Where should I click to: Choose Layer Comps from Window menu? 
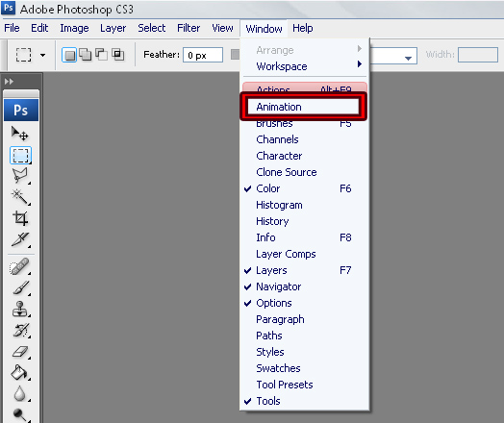tap(305, 254)
